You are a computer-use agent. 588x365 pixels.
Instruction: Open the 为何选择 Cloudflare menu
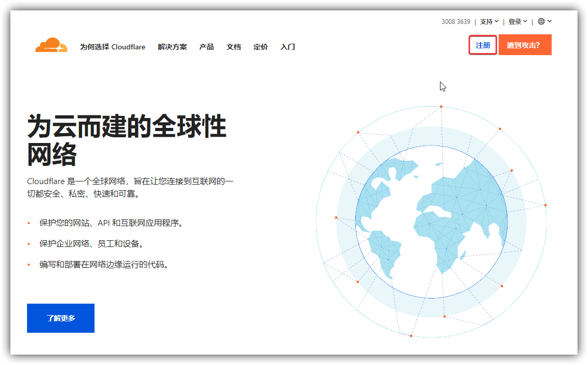pyautogui.click(x=113, y=47)
